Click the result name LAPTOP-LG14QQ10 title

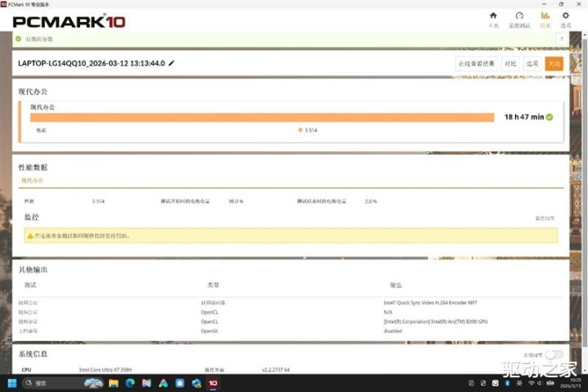(x=92, y=63)
